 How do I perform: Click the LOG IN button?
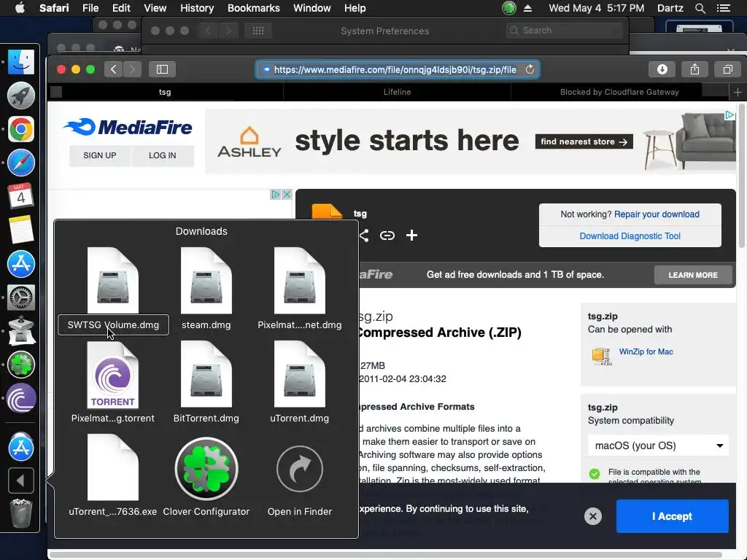[163, 155]
